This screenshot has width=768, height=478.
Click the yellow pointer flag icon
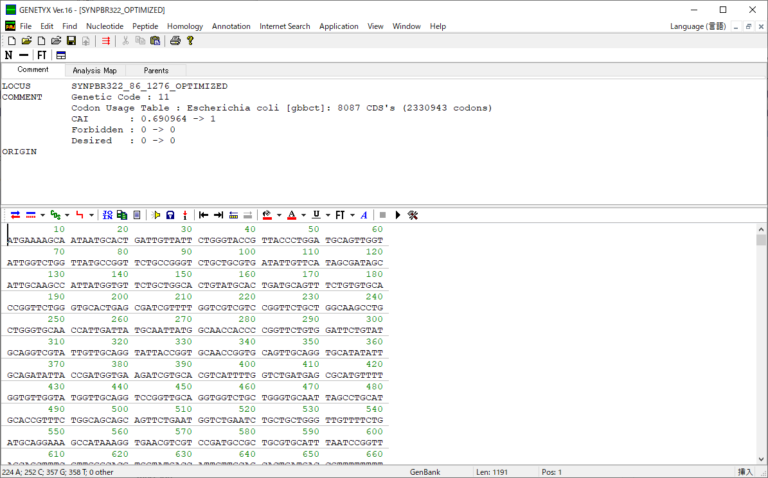pos(156,215)
